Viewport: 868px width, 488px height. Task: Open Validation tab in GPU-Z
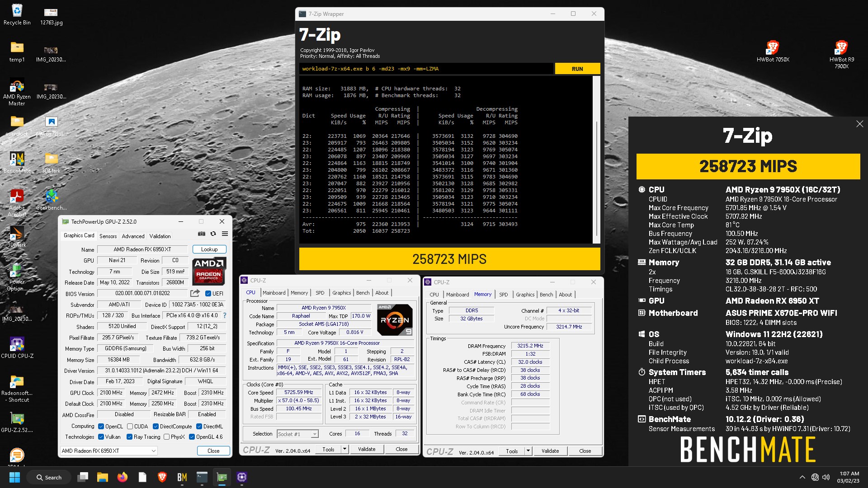(x=160, y=236)
